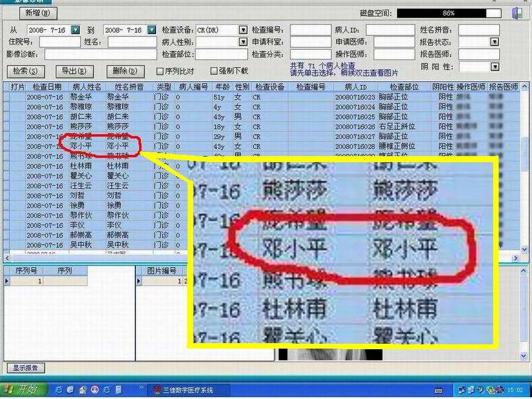This screenshot has height=399, width=532.
Task: Toggle the 强制下载 checkbox
Action: 214,71
